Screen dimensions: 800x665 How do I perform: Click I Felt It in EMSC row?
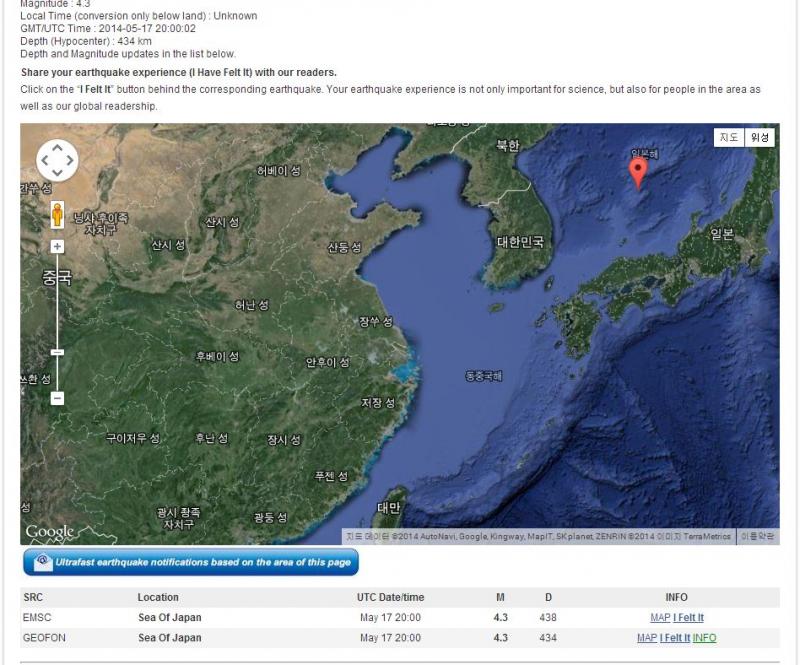tap(688, 618)
